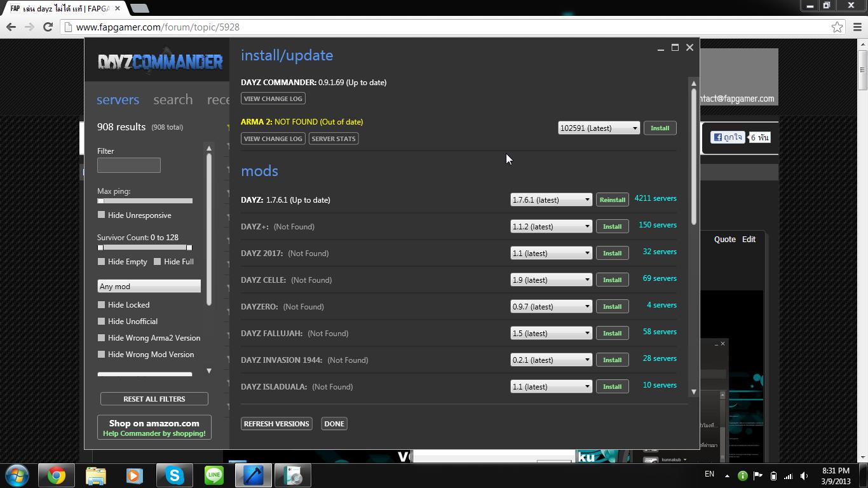Screen dimensions: 868x488
Task: Click the Facebook like button on the forum page
Action: [728, 137]
